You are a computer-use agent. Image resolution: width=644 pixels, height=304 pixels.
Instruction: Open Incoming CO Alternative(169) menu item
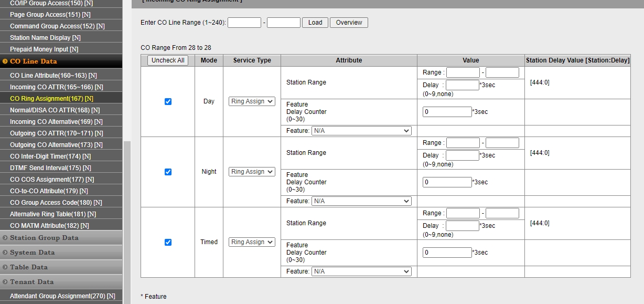(x=55, y=122)
